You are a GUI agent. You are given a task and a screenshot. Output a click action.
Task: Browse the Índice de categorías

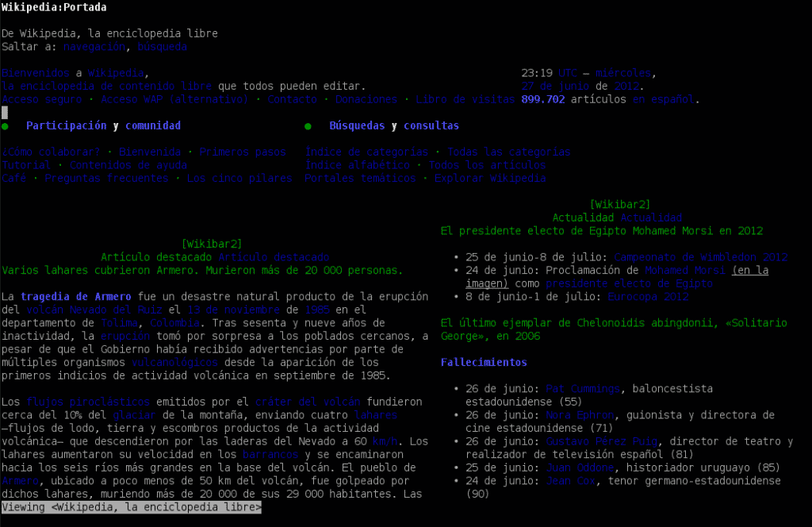[367, 152]
